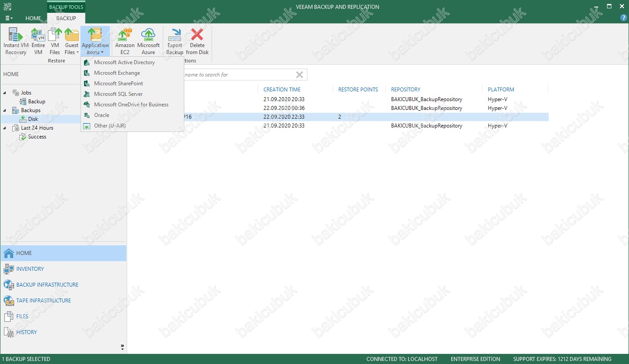Click the HISTORY gear icon

coord(9,332)
